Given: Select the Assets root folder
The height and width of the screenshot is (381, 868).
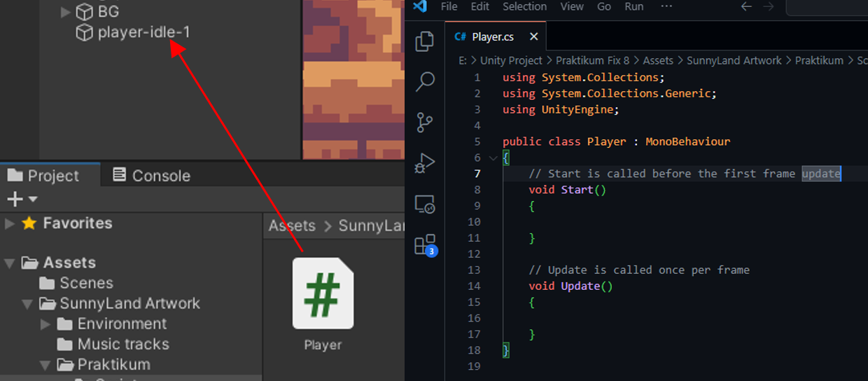Looking at the screenshot, I should (x=69, y=263).
